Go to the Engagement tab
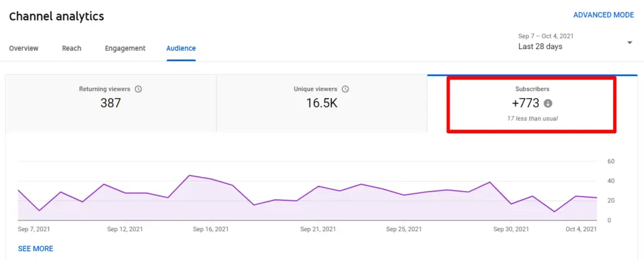This screenshot has width=644, height=260. 125,48
